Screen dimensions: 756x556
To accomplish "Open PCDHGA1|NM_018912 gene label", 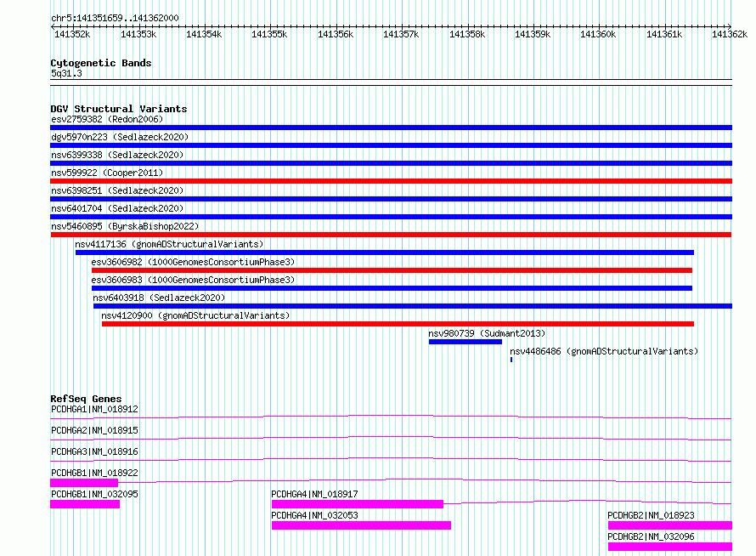I will (x=94, y=409).
